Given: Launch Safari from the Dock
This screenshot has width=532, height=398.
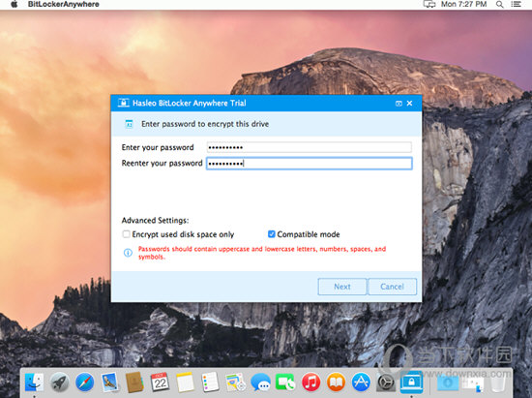Looking at the screenshot, I should pyautogui.click(x=85, y=383).
